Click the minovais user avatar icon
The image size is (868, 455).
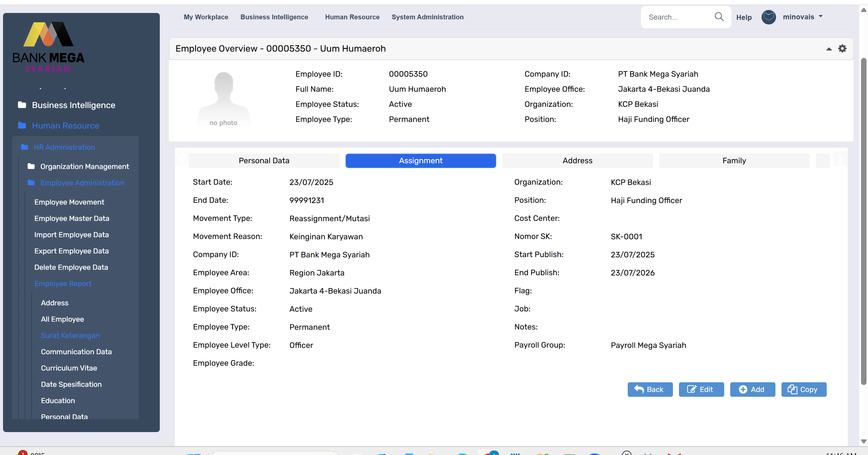coord(768,17)
